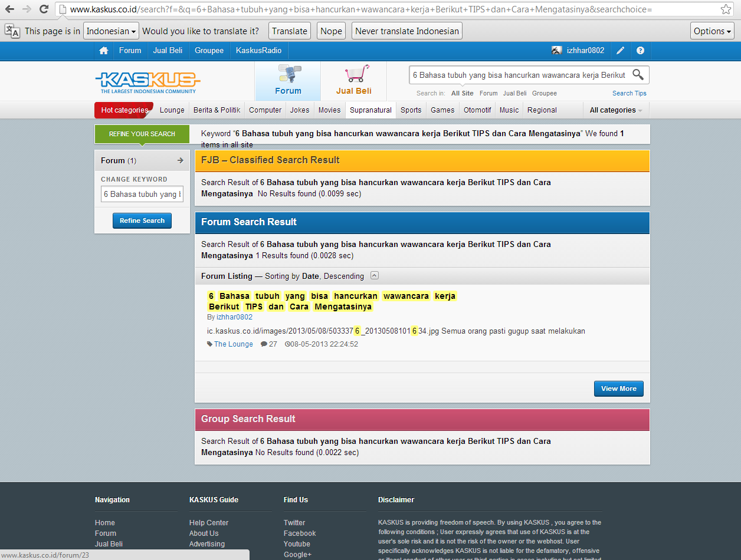
Task: Open the Computer category
Action: (x=265, y=110)
